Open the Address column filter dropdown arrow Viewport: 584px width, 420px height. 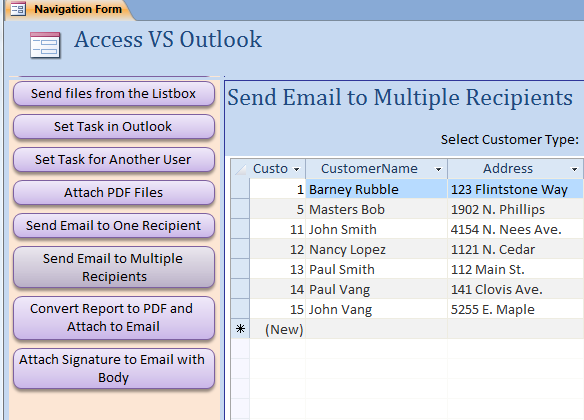574,169
